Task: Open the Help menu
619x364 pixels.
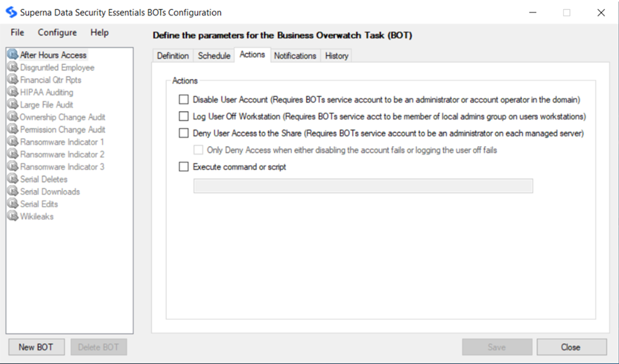Action: 99,32
